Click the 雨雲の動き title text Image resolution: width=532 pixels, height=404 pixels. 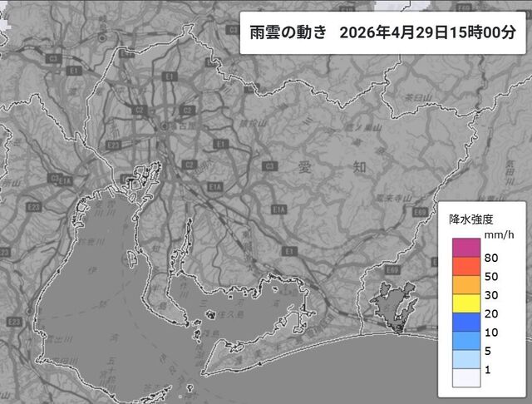pos(288,32)
